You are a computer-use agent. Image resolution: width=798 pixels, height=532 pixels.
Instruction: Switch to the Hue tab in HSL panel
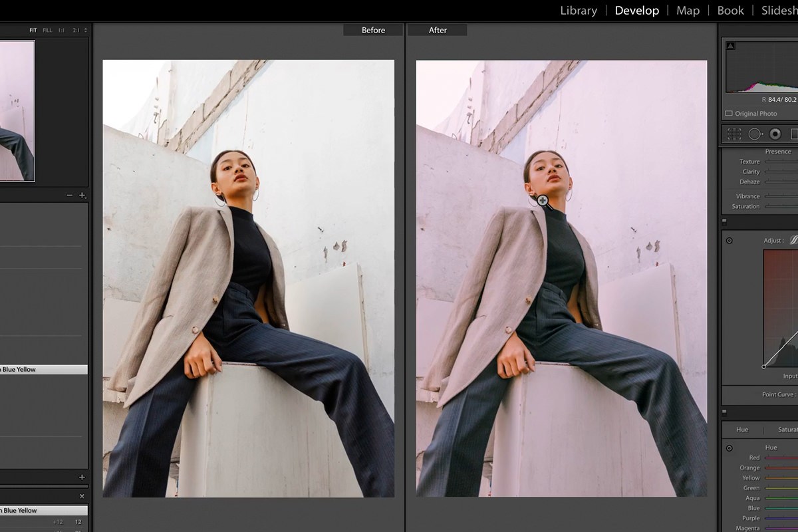coord(742,430)
